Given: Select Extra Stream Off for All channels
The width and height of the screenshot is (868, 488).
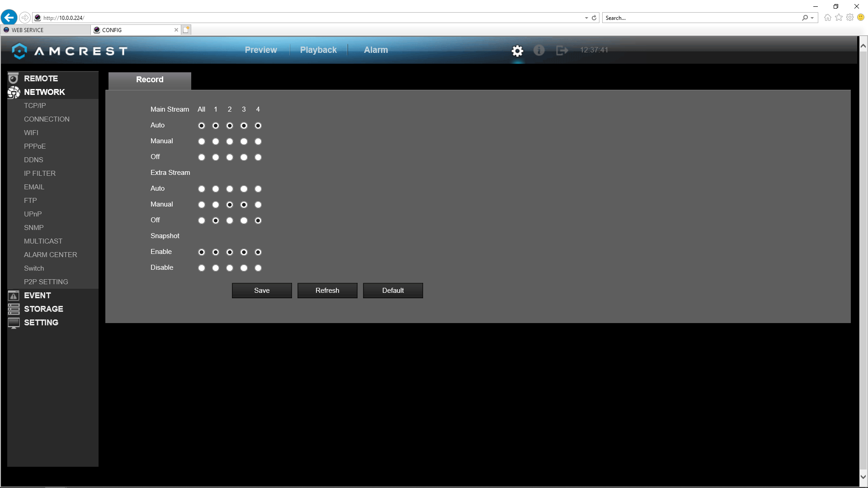Looking at the screenshot, I should pos(202,221).
